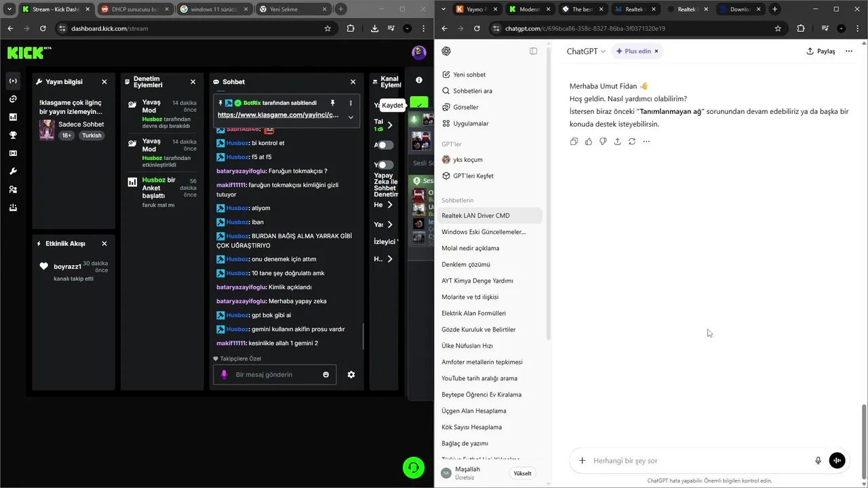
Task: Open the community users icon in Kick sidebar
Action: [x=13, y=190]
